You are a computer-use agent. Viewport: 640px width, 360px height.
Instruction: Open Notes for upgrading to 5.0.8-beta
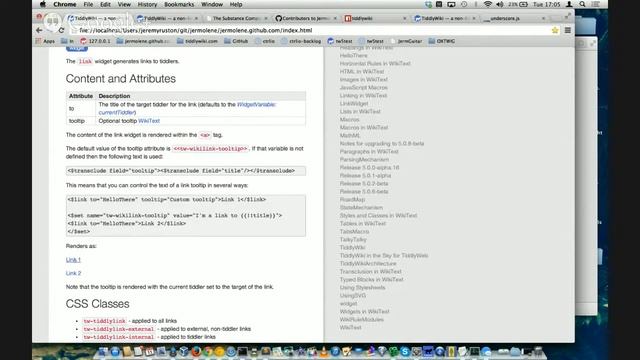click(382, 144)
